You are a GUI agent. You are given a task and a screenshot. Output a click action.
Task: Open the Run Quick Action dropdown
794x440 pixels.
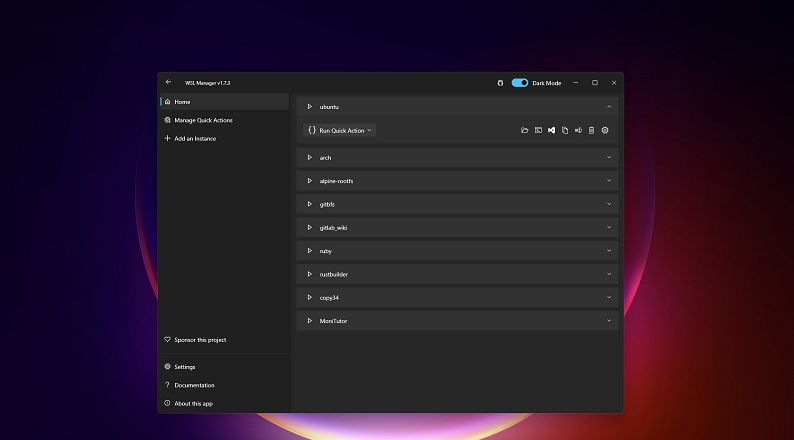point(339,131)
